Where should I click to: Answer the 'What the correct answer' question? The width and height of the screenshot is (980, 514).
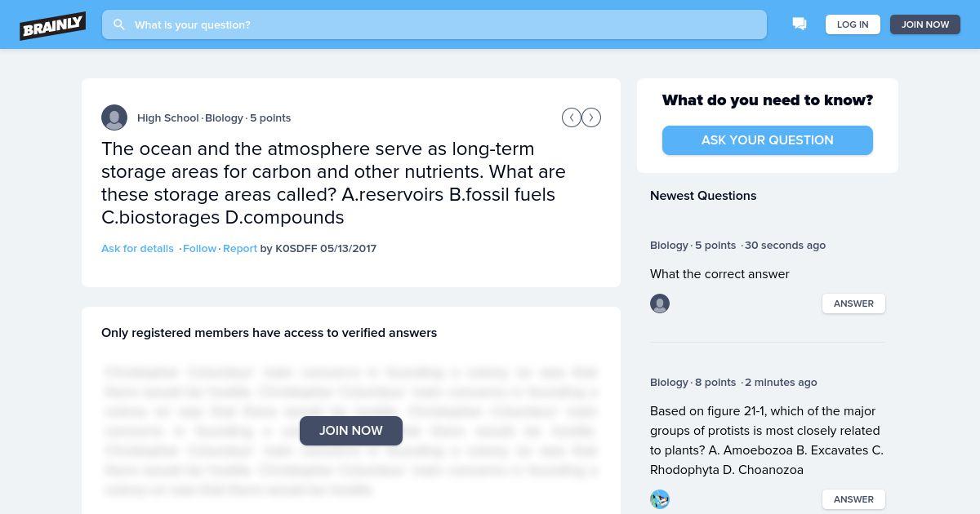(853, 304)
